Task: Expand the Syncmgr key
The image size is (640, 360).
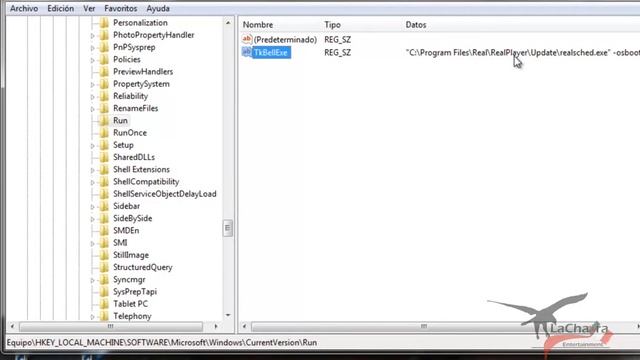Action: point(92,280)
